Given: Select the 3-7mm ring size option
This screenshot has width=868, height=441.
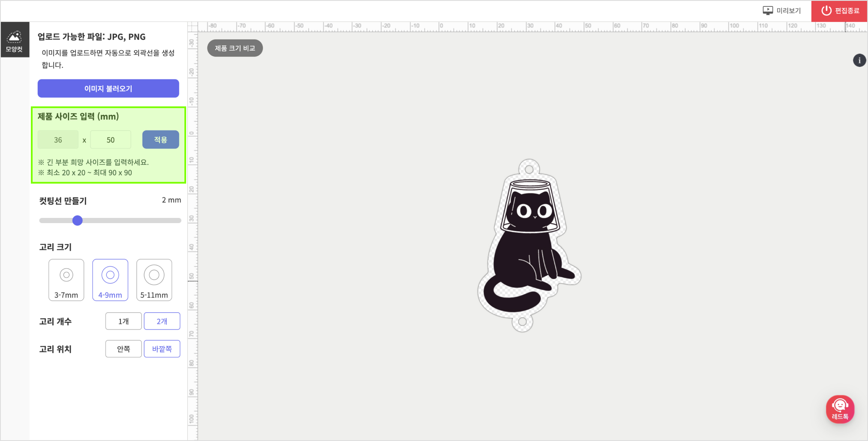Looking at the screenshot, I should point(66,280).
